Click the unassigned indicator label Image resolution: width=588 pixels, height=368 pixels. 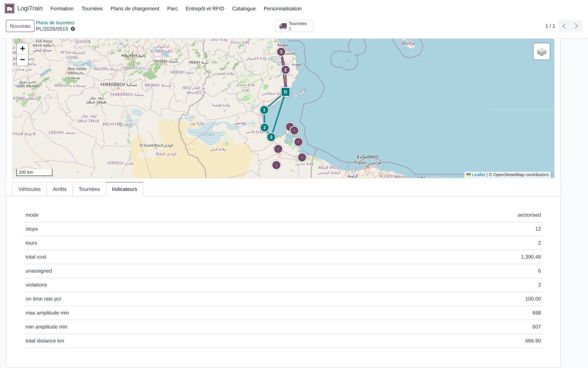pyautogui.click(x=39, y=271)
